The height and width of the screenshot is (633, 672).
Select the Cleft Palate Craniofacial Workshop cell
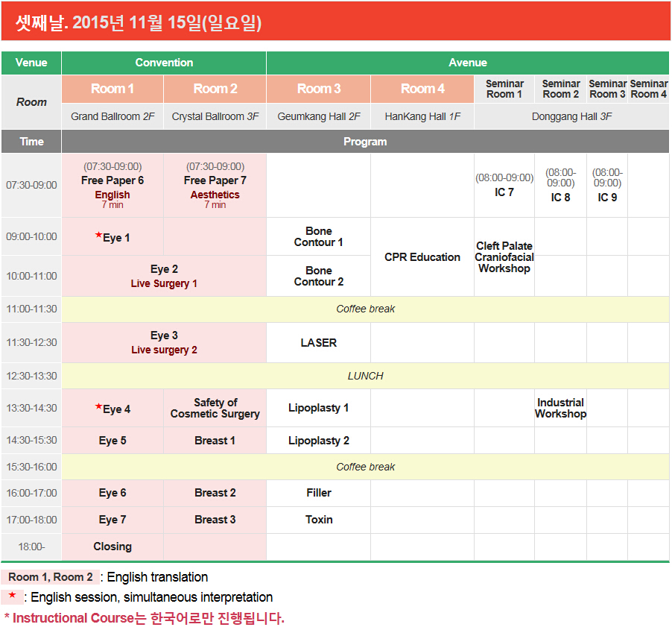point(504,257)
